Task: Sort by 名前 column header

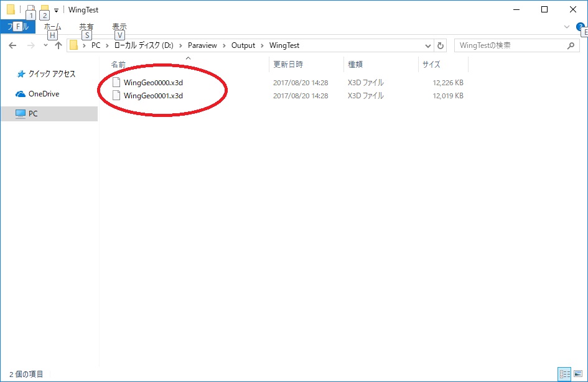Action: pyautogui.click(x=118, y=65)
